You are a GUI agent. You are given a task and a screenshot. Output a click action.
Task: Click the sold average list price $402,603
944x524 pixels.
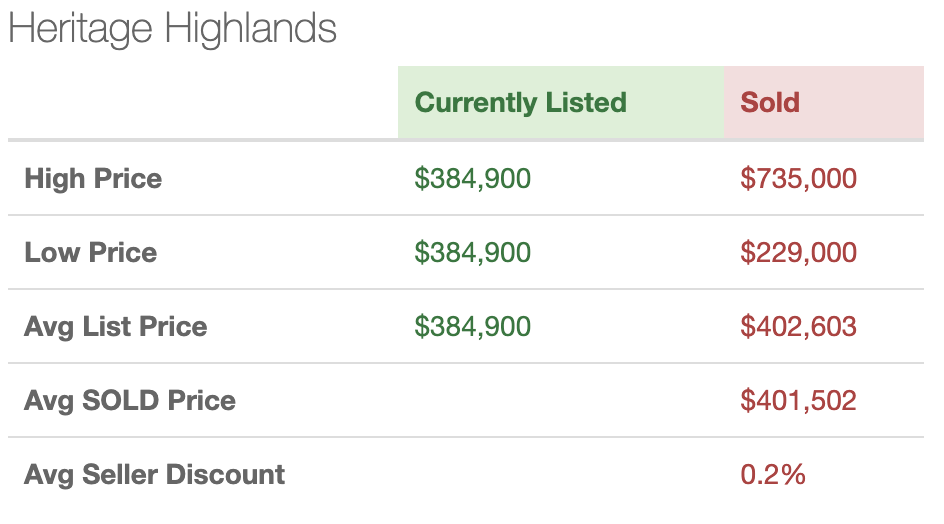tap(798, 326)
